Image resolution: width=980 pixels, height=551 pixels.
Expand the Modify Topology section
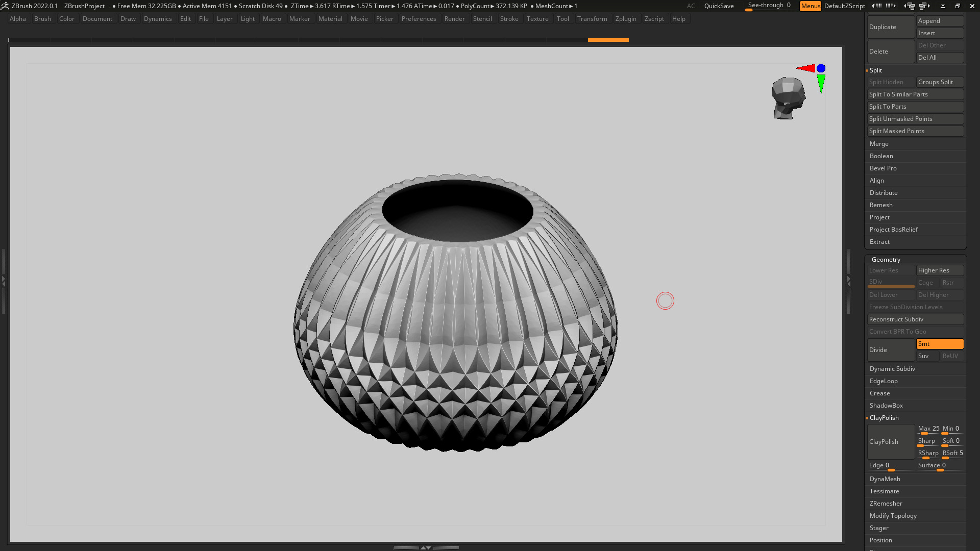click(893, 516)
